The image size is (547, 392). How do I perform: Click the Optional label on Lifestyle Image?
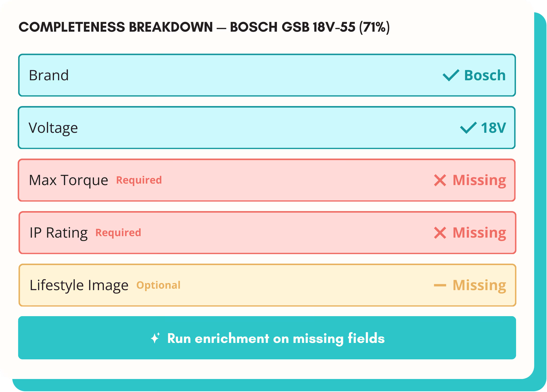pyautogui.click(x=159, y=285)
